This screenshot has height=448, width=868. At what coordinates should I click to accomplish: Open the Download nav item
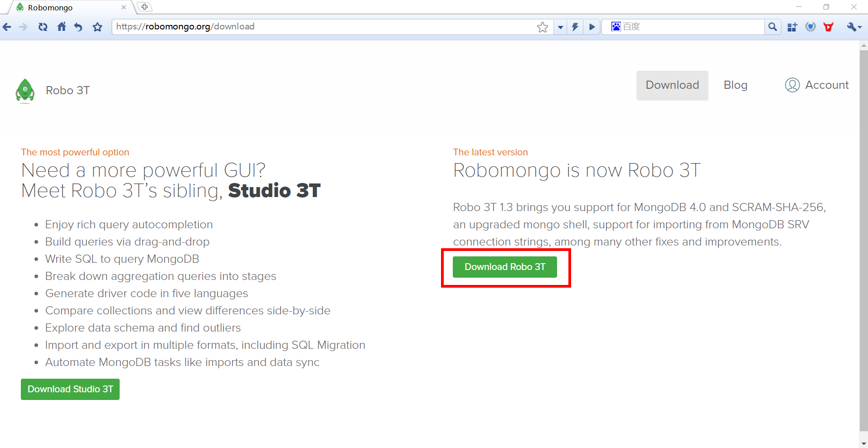672,85
